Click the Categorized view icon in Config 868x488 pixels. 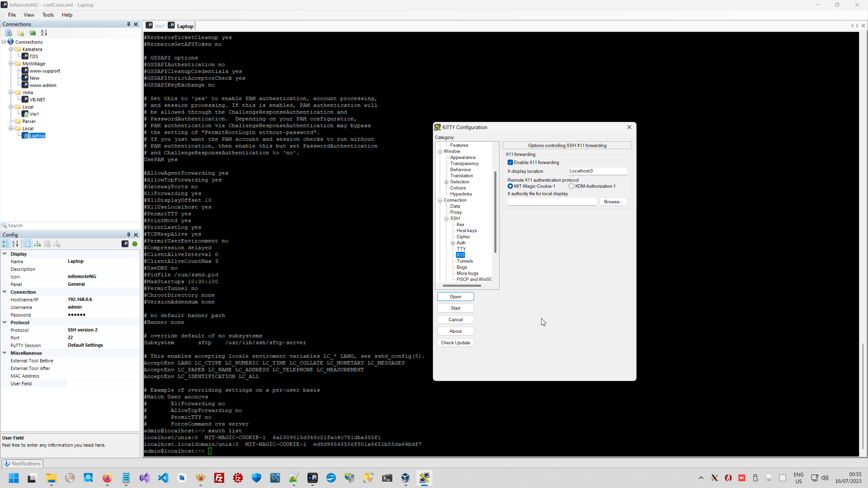click(6, 244)
